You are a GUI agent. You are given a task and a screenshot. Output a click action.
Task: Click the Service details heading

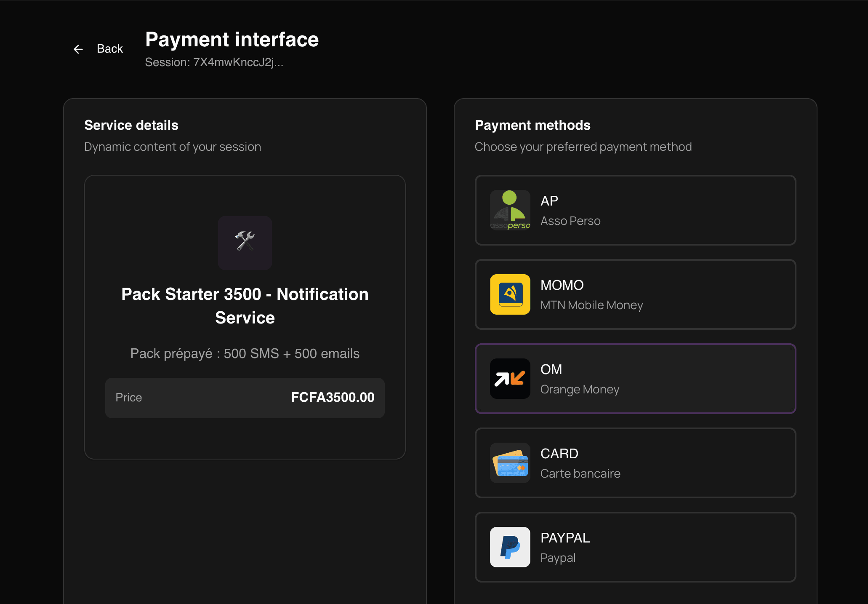point(131,125)
